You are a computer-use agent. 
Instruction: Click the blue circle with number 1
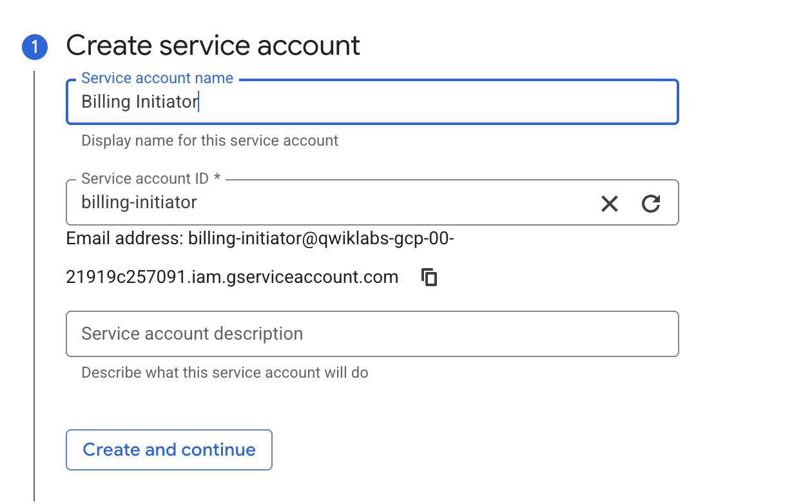(35, 46)
